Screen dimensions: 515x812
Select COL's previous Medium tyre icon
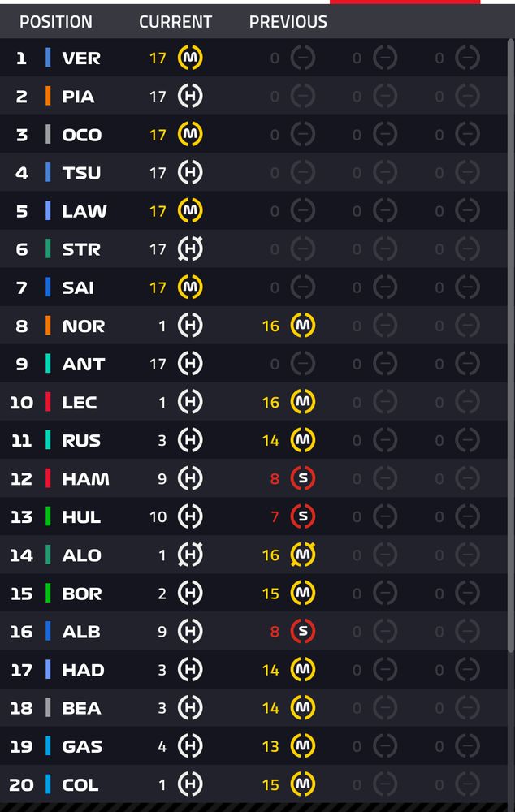(x=304, y=784)
